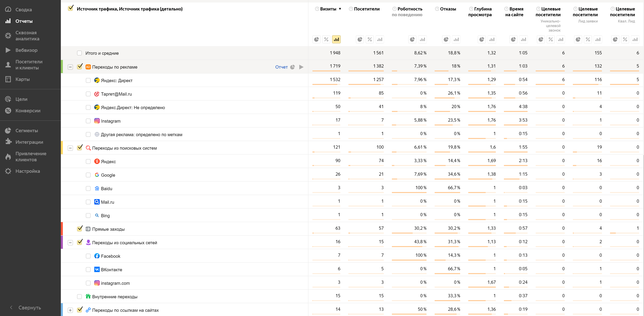Click the pie chart icon under Отказы
Viewport: 644px width, 316px height.
(446, 40)
